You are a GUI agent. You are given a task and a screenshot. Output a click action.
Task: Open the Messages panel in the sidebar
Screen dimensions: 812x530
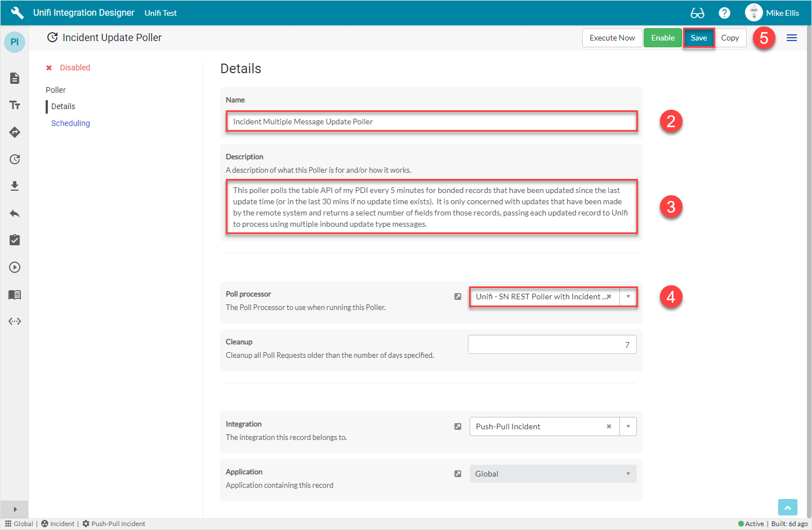(x=14, y=78)
